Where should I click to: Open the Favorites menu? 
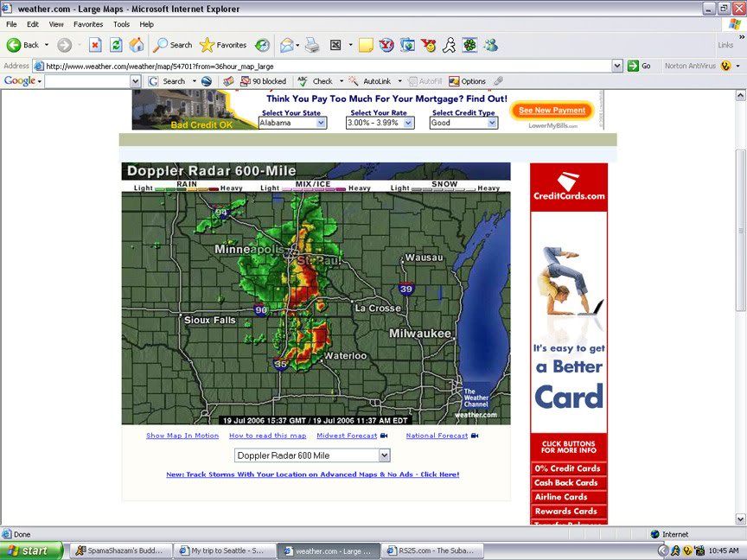pyautogui.click(x=88, y=24)
